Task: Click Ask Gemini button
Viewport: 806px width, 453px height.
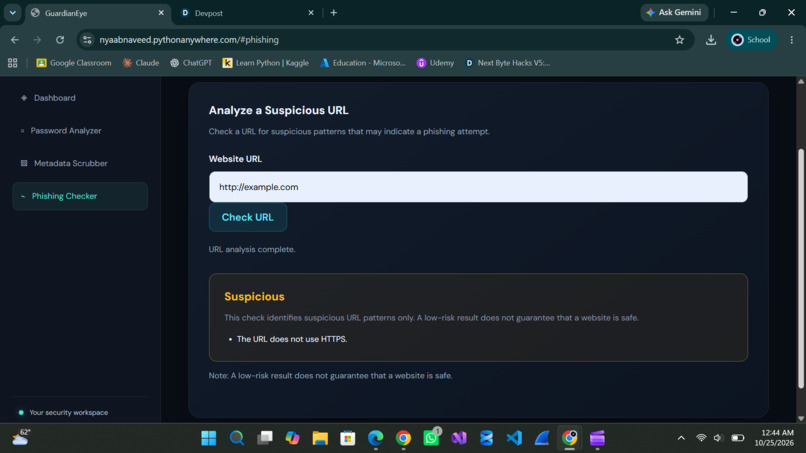Action: [x=674, y=12]
